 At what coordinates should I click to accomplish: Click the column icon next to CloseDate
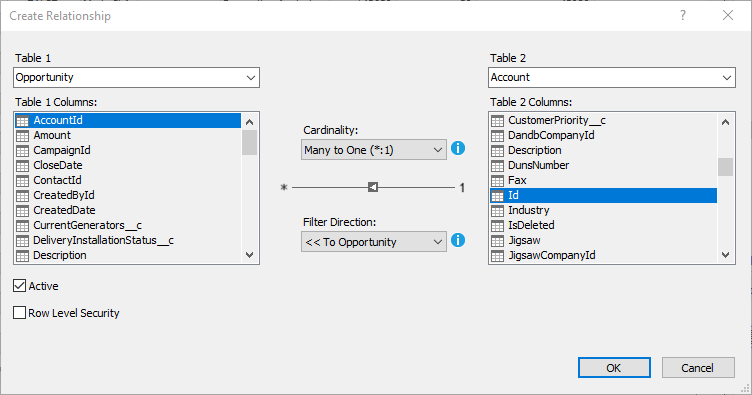(x=23, y=165)
